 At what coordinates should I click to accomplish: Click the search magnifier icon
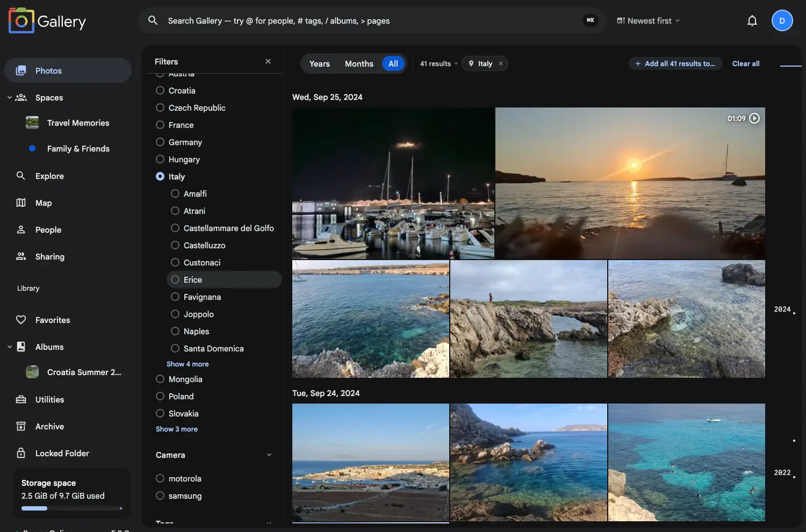[153, 20]
